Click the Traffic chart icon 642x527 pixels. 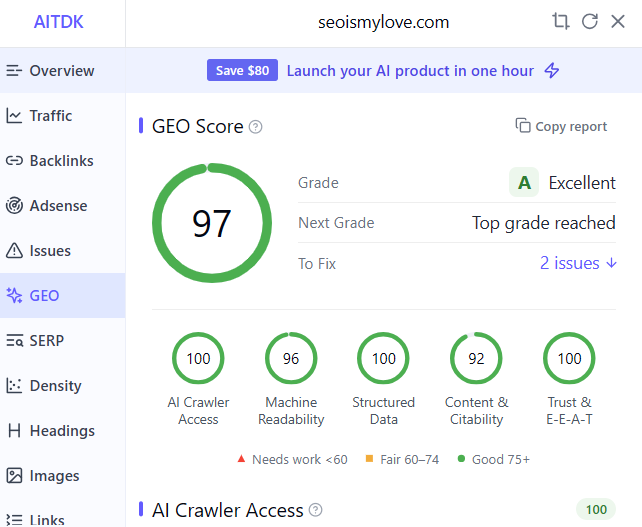tap(14, 115)
